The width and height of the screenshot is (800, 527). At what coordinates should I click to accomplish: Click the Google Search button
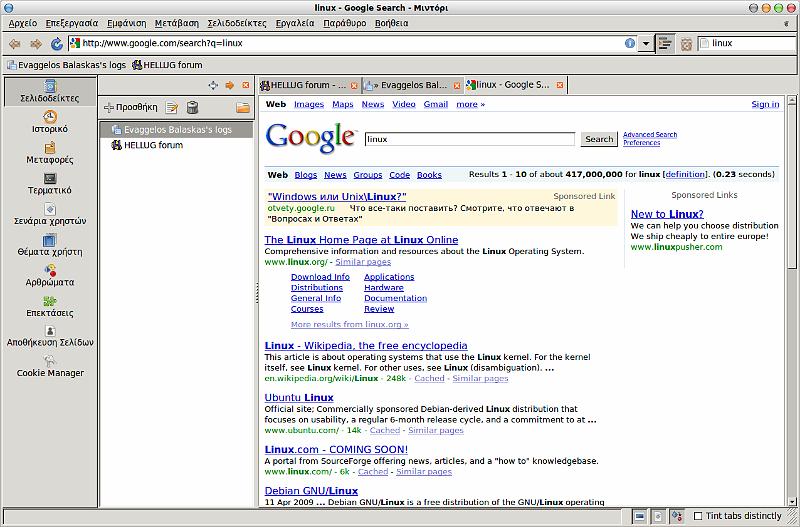click(599, 139)
